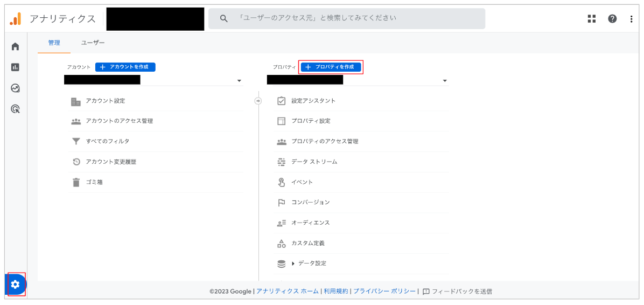Click the Google Analytics logo
Viewport: 644px width, 305px height.
16,19
